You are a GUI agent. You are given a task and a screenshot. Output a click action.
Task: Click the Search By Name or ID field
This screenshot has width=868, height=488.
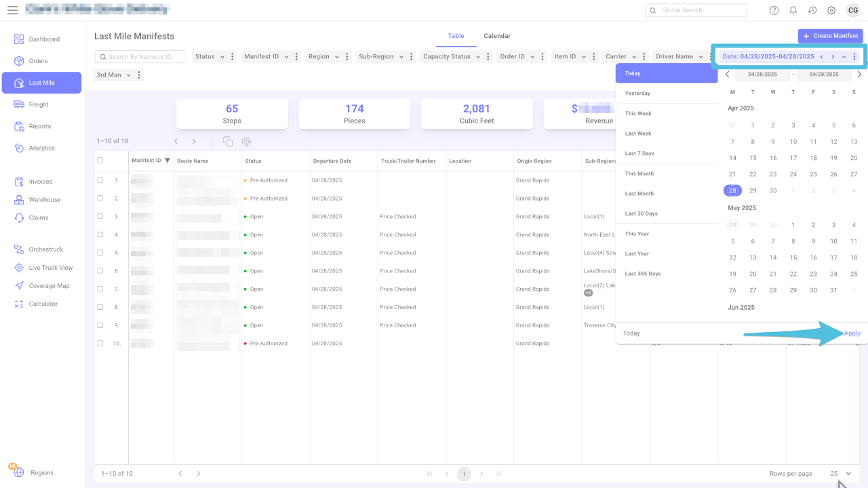click(140, 57)
